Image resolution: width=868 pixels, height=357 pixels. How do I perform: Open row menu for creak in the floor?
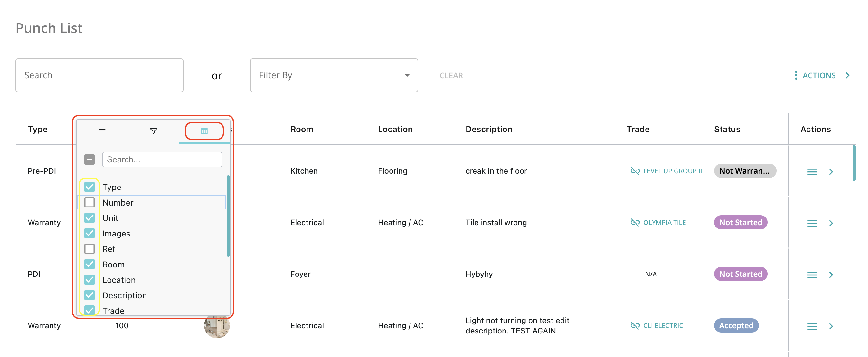click(812, 172)
